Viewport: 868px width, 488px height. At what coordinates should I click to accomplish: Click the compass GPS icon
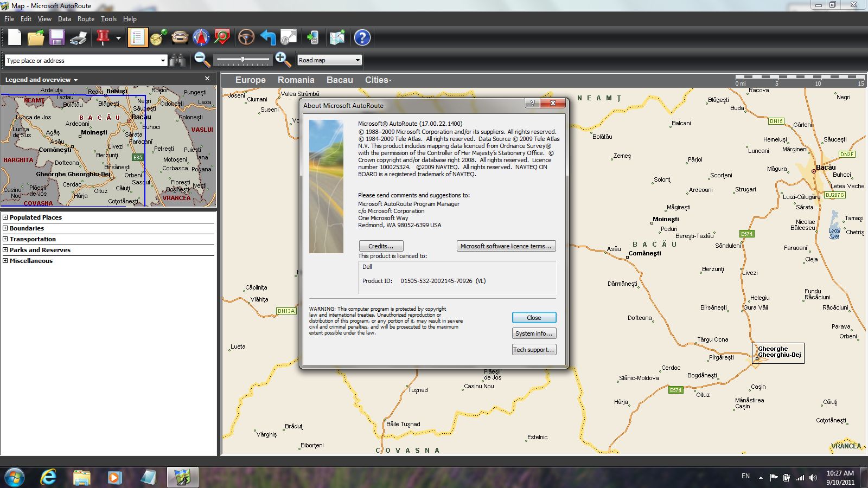[x=201, y=37]
